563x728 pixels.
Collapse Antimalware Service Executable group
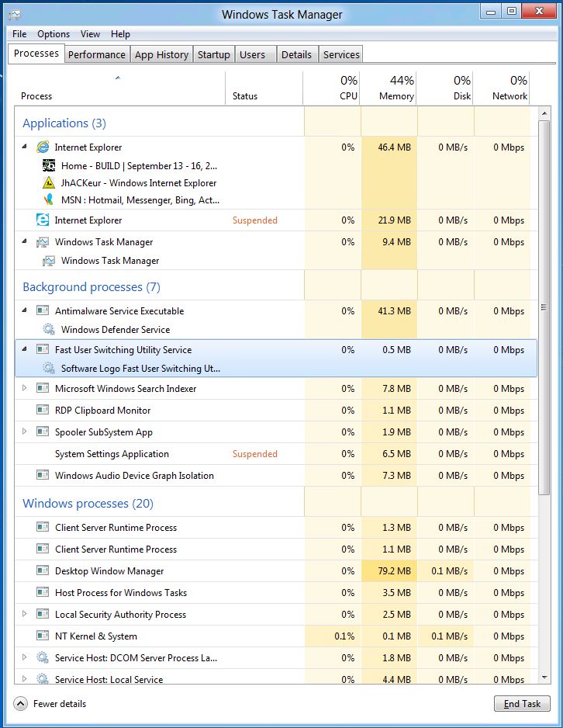click(25, 310)
